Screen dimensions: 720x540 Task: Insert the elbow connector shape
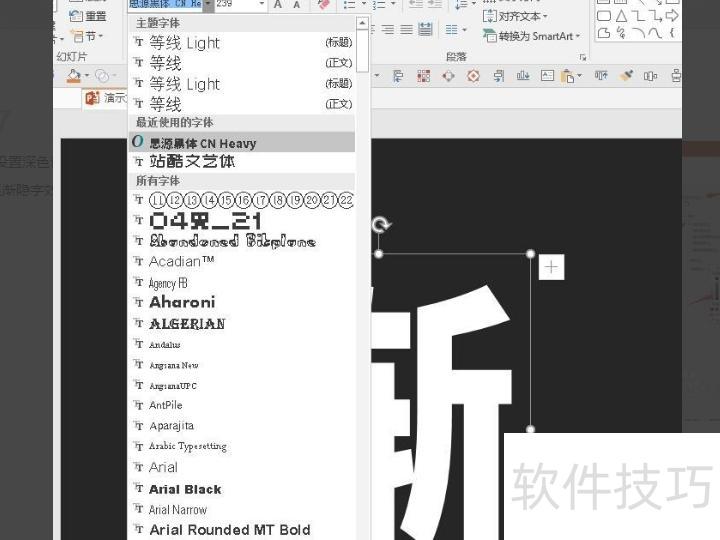[x=638, y=16]
